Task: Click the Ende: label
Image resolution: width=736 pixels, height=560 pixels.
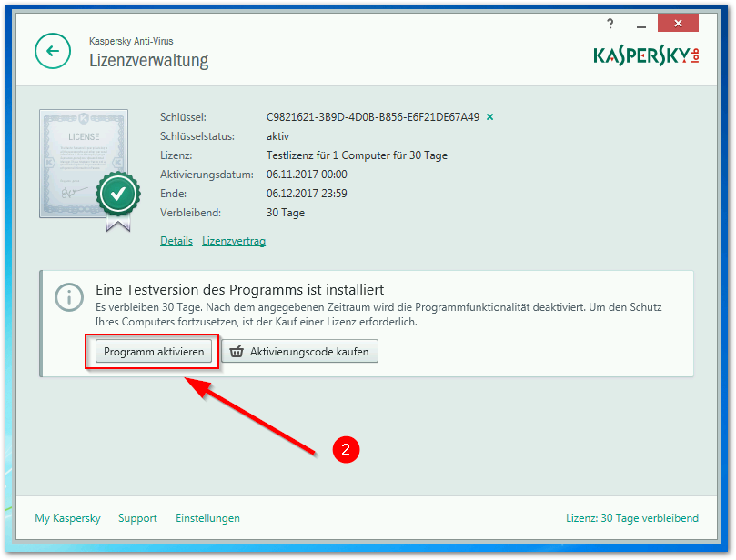Action: 173,194
